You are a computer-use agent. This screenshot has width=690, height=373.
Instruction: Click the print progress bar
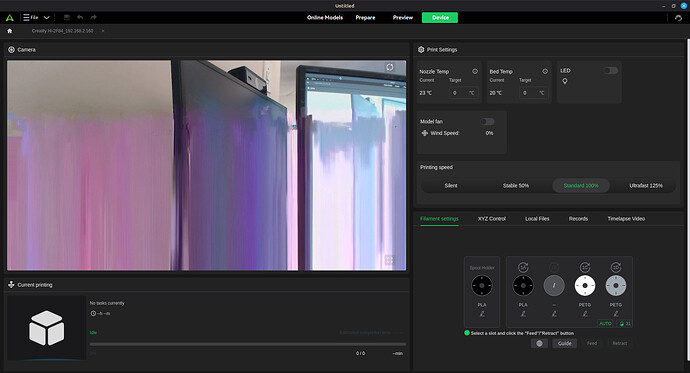click(x=248, y=344)
